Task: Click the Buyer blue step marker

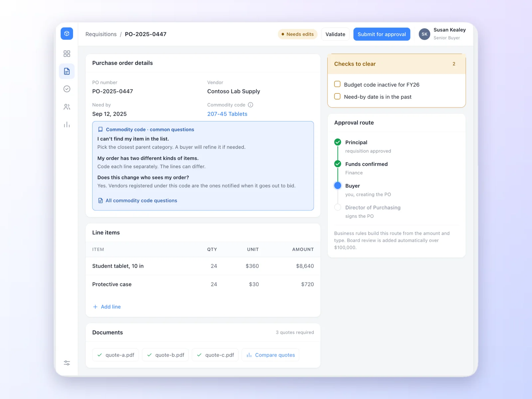Action: tap(337, 186)
